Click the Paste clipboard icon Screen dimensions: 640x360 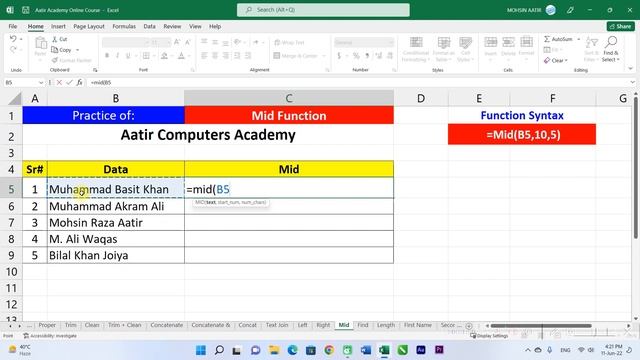pyautogui.click(x=40, y=43)
